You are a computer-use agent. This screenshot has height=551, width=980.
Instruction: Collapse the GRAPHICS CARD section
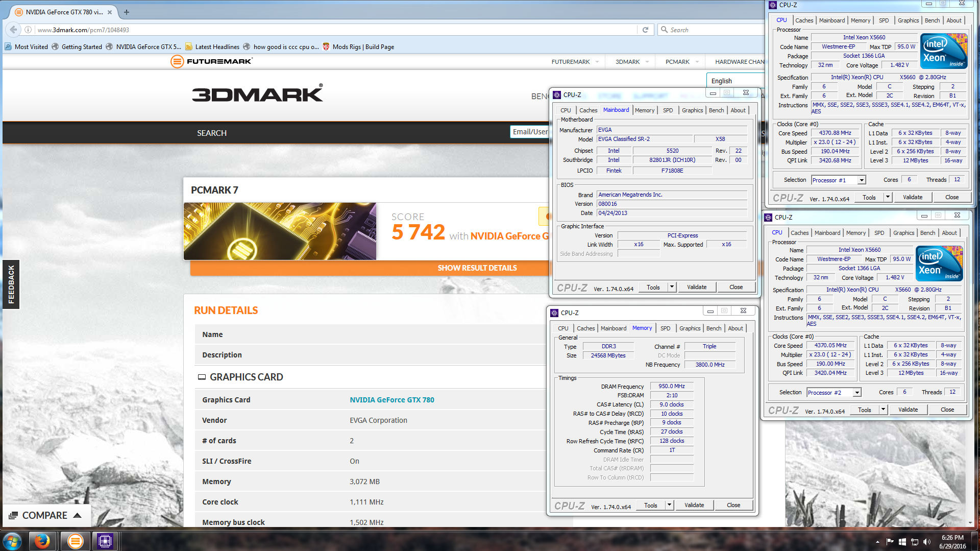pyautogui.click(x=202, y=377)
